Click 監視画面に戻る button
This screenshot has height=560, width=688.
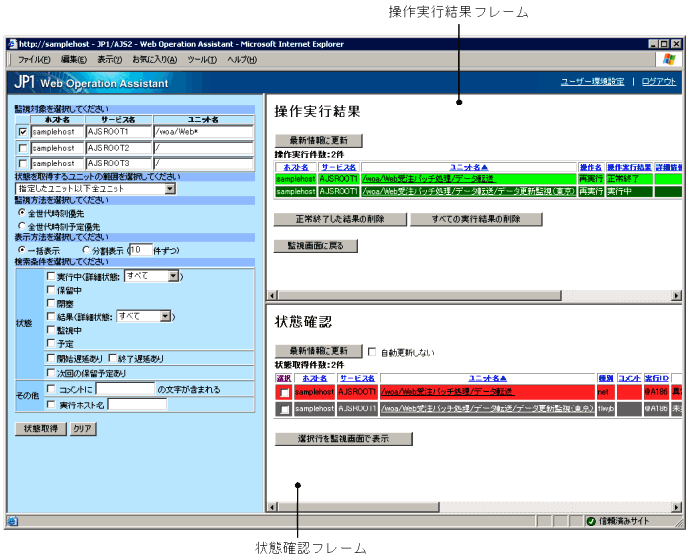point(315,246)
